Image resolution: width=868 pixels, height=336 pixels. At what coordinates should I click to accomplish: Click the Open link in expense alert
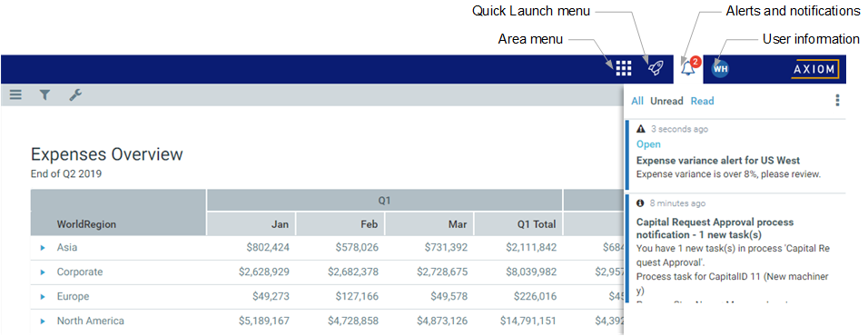[x=648, y=143]
